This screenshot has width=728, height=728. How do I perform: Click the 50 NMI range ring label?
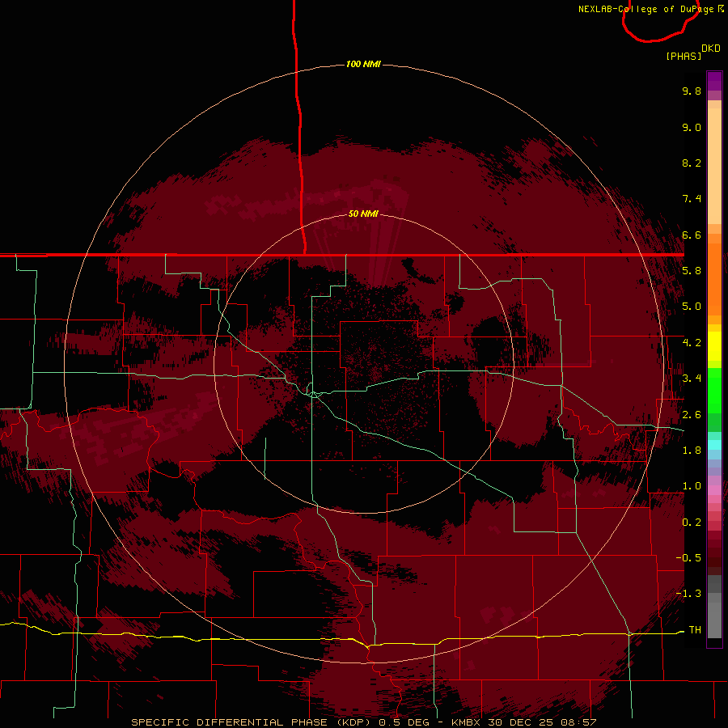(363, 214)
